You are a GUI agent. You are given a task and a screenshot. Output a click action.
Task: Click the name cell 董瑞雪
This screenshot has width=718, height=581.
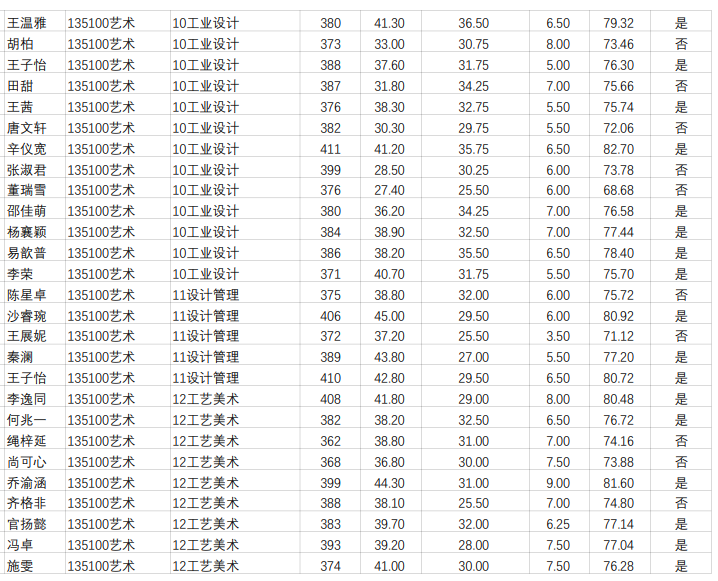coord(27,190)
